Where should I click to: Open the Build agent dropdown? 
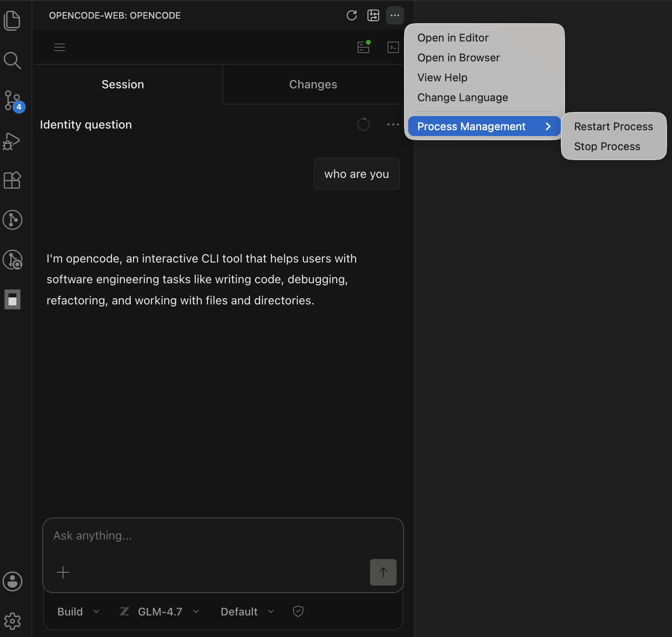pos(78,612)
